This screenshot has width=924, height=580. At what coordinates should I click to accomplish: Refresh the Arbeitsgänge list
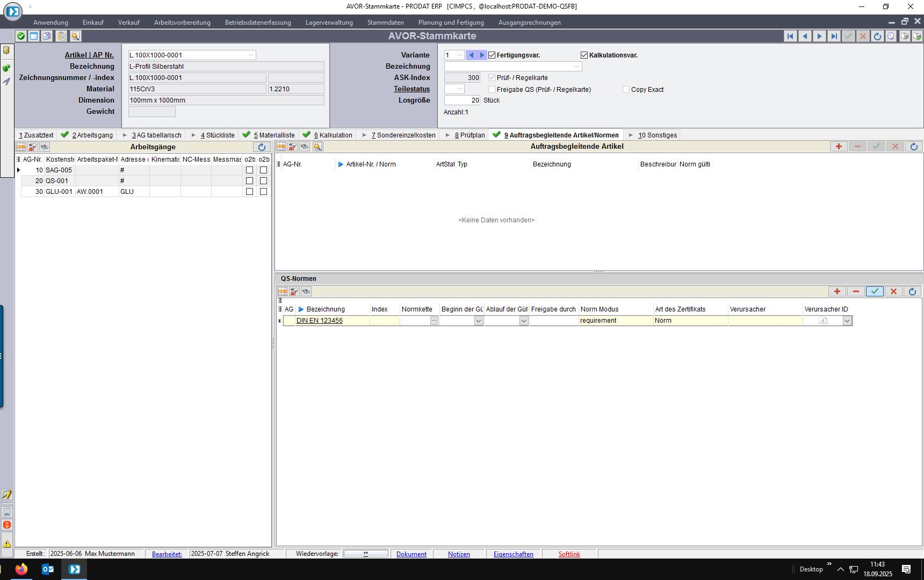coord(262,147)
